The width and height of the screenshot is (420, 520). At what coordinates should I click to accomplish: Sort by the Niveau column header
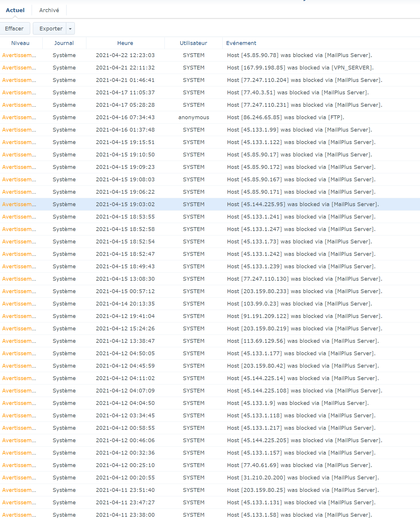(x=20, y=43)
